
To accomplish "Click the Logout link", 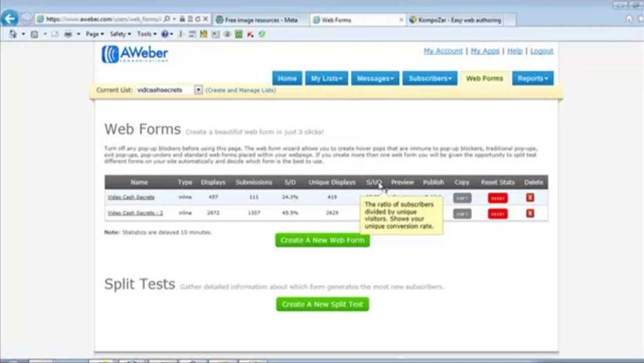I will coord(542,51).
